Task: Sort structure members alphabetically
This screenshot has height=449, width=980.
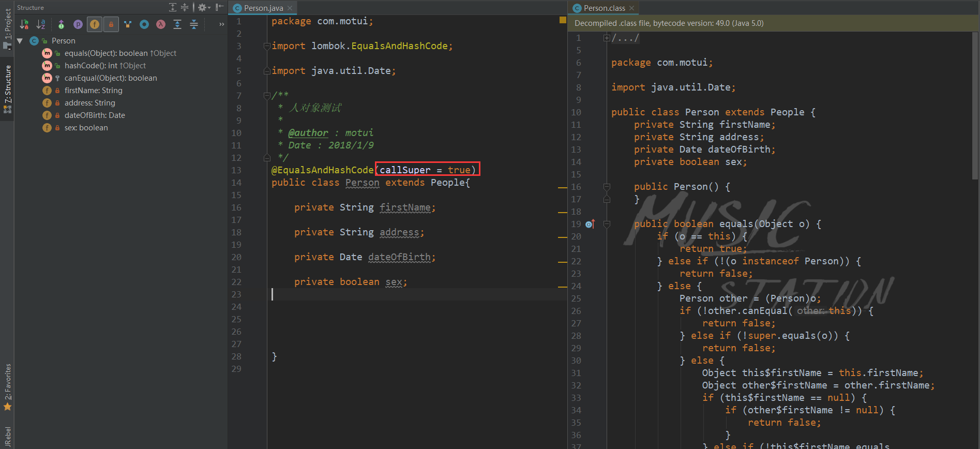Action: [x=41, y=24]
